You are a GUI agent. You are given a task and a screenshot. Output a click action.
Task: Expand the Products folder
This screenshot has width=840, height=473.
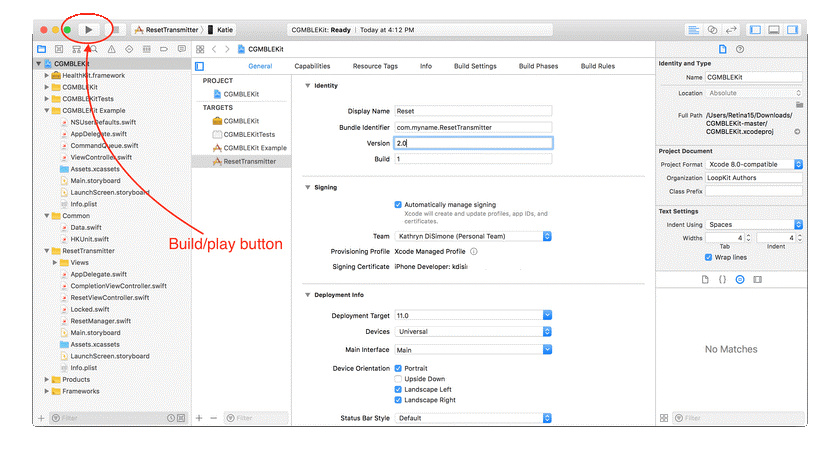point(47,380)
